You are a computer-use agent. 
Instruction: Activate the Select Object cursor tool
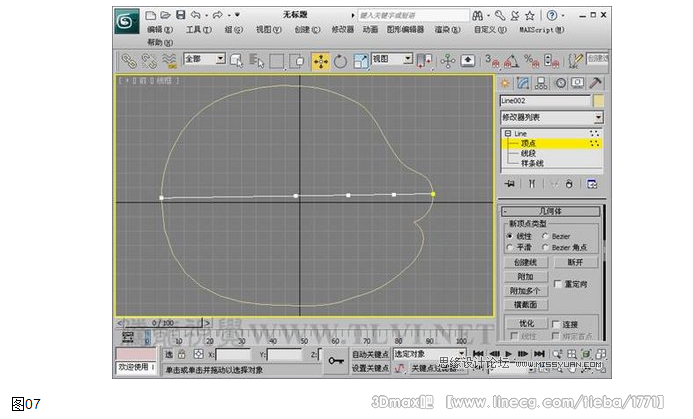pos(236,61)
